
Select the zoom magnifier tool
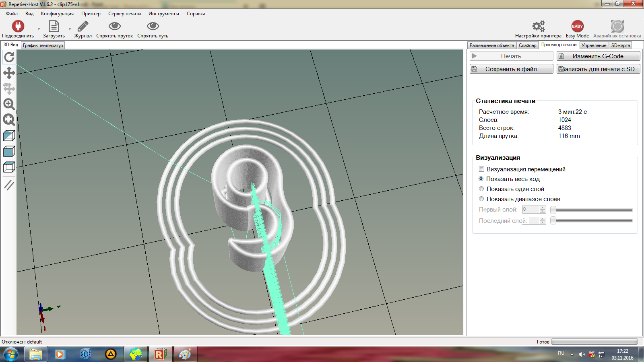coord(9,104)
